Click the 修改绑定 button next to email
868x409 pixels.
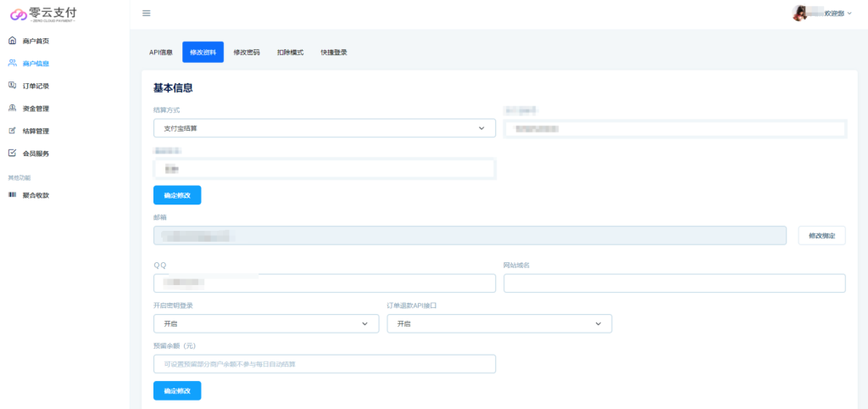821,236
